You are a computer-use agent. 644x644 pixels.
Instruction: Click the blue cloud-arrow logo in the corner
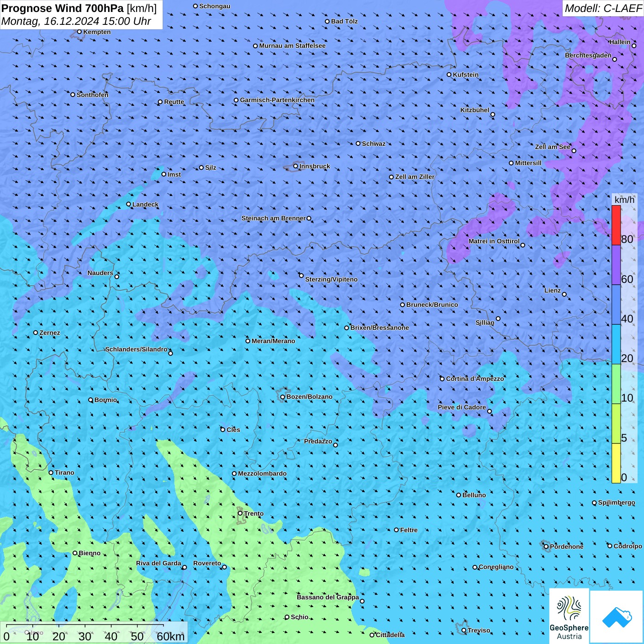pos(617,617)
